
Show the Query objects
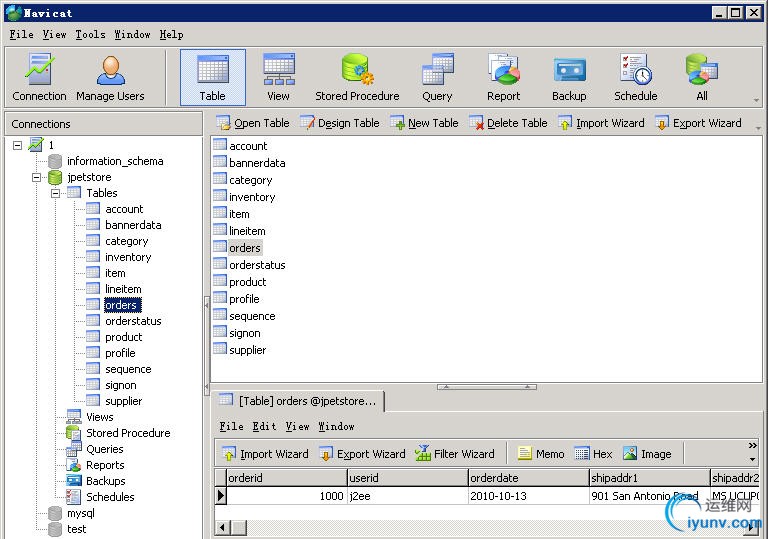point(437,77)
